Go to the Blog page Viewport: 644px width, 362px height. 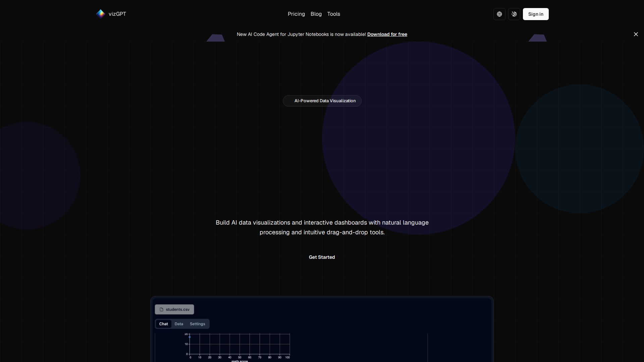click(x=316, y=14)
